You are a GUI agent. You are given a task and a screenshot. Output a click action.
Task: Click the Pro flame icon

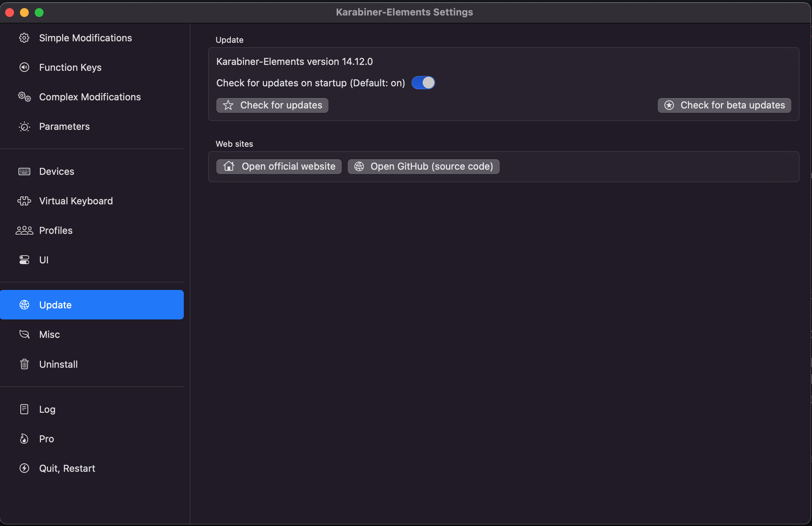point(24,439)
